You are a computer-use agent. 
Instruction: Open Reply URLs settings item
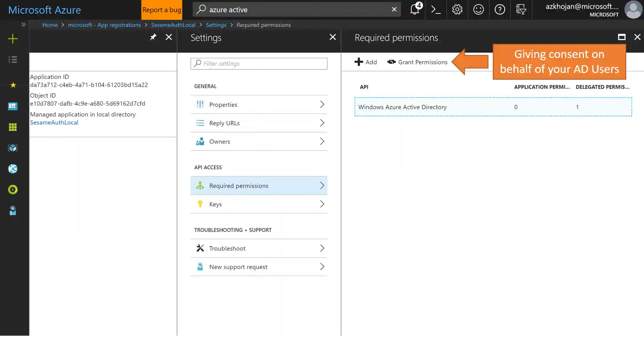coord(259,123)
